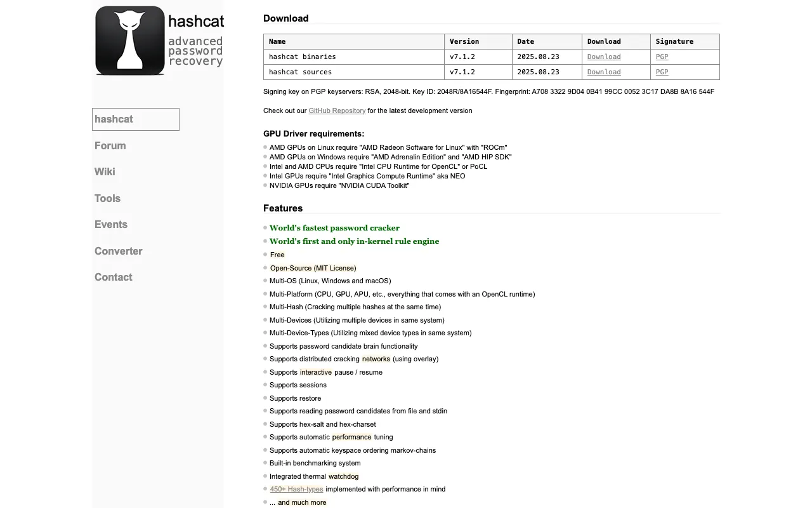The width and height of the screenshot is (812, 508).
Task: Open the 450+ Hash-types list
Action: (x=296, y=489)
